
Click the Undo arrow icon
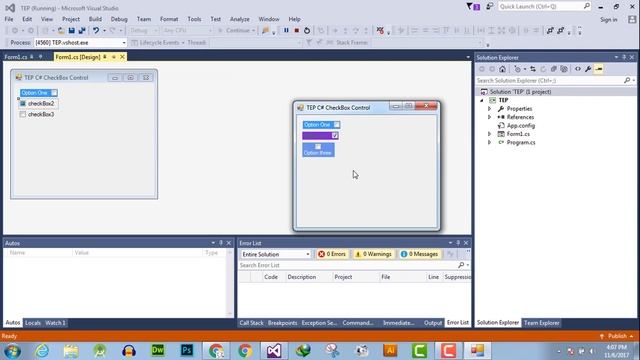click(x=96, y=31)
